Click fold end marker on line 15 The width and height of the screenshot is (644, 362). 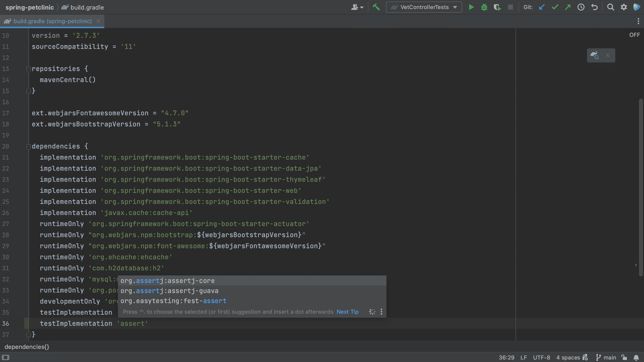[x=28, y=91]
